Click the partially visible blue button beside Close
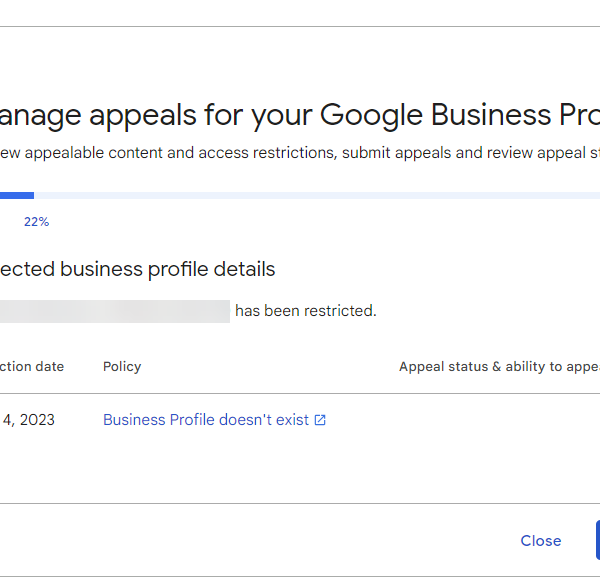The image size is (600, 582). [x=597, y=540]
